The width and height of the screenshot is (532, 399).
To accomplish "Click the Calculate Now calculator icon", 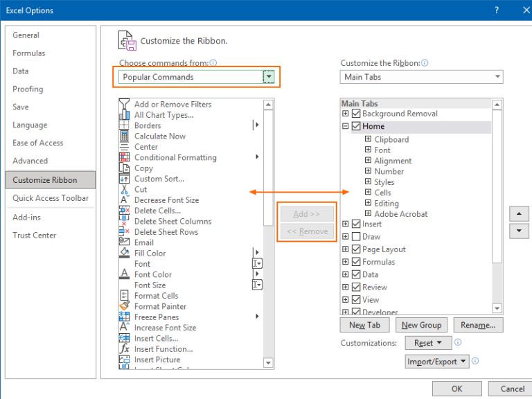I will click(x=124, y=136).
